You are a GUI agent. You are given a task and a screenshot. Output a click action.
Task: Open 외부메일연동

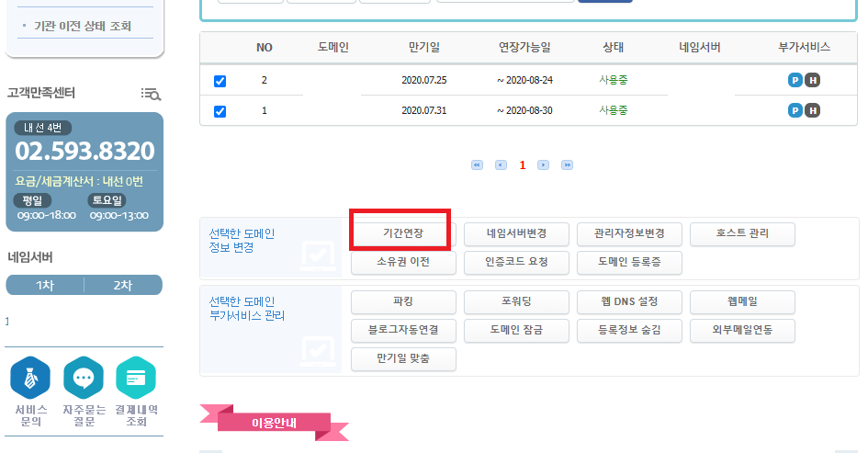point(742,330)
